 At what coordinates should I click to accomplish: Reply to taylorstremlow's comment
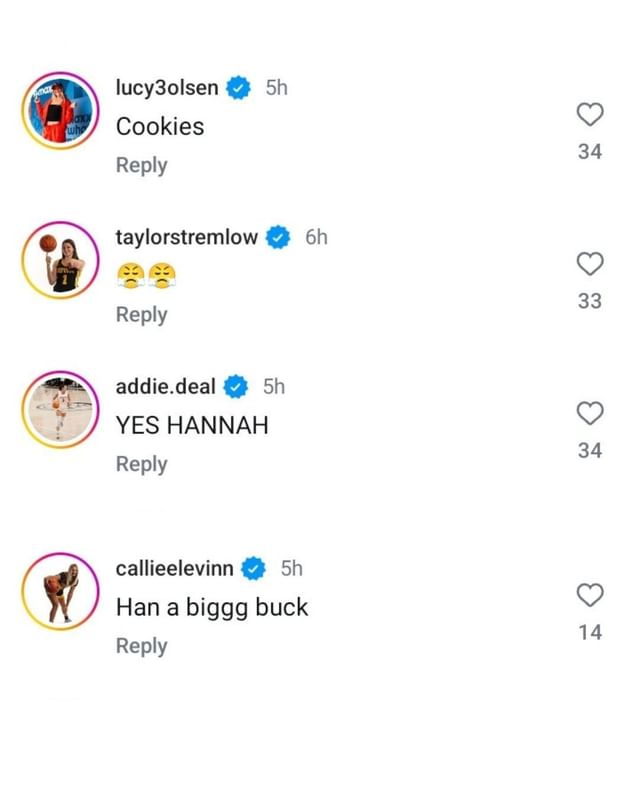(141, 314)
